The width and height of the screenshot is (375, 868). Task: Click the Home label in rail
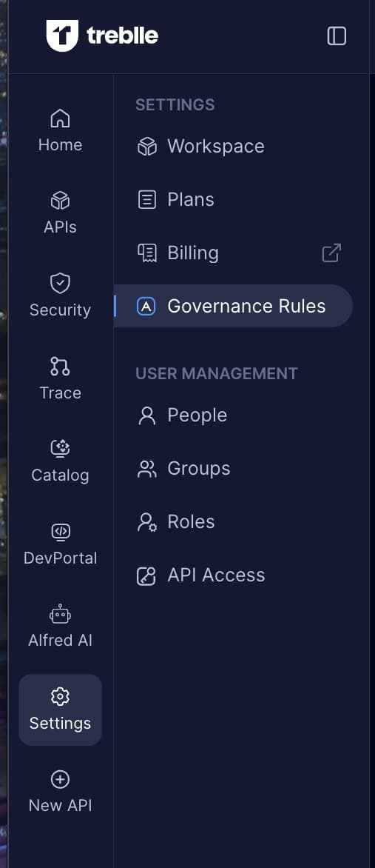tap(60, 145)
